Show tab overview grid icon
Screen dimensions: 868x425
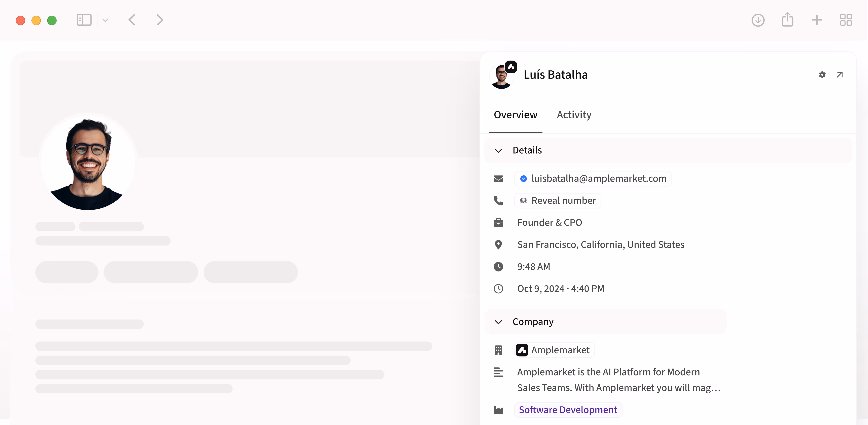click(846, 20)
